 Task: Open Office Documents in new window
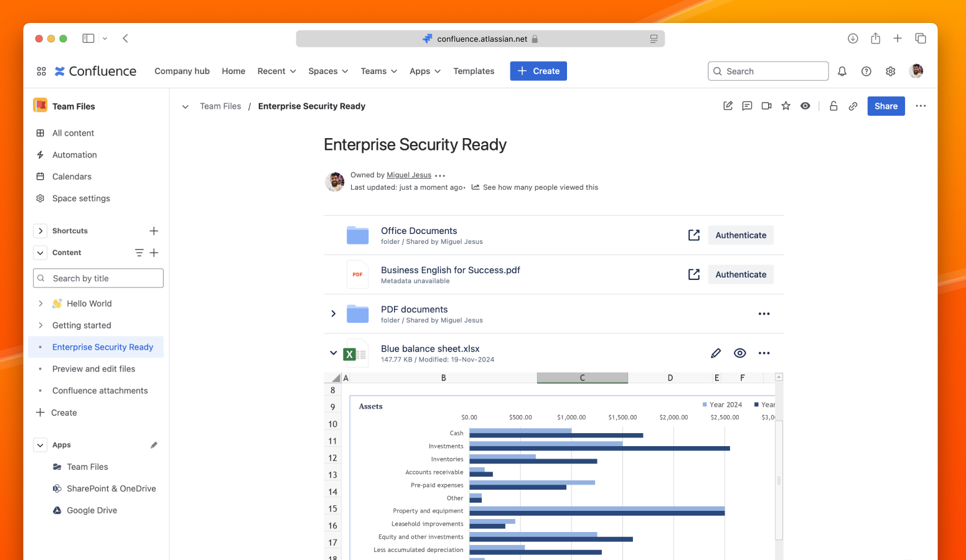(x=694, y=235)
